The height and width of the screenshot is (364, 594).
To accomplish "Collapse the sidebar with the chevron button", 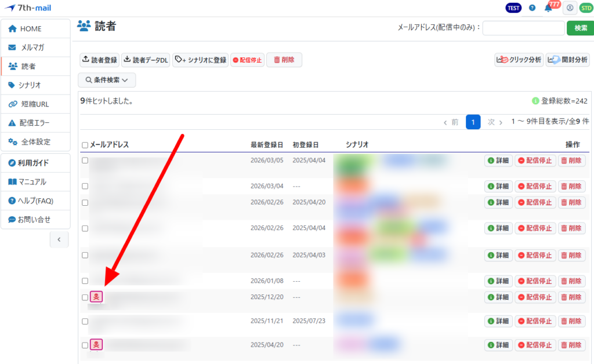I will pos(59,239).
